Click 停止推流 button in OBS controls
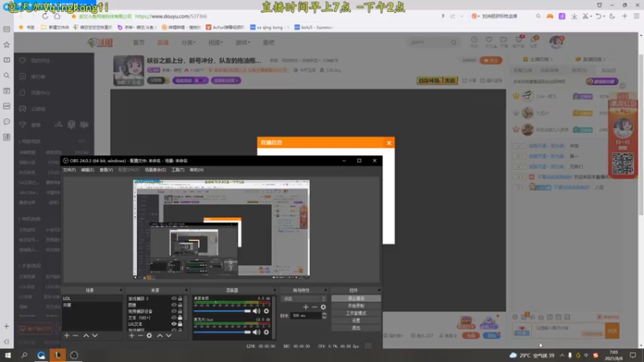 pyautogui.click(x=356, y=298)
